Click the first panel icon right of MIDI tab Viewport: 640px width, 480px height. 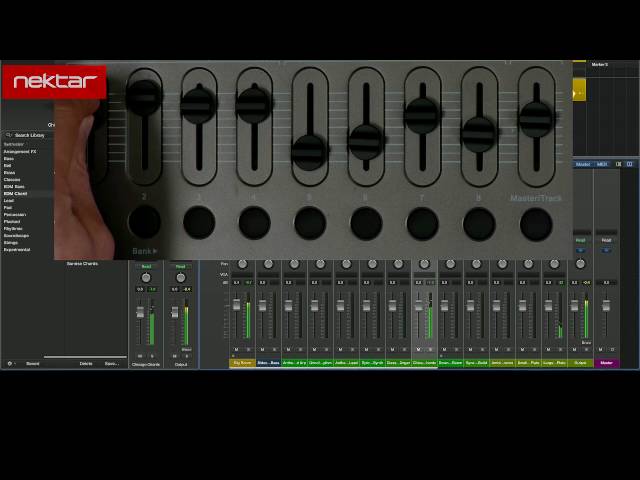[618, 164]
